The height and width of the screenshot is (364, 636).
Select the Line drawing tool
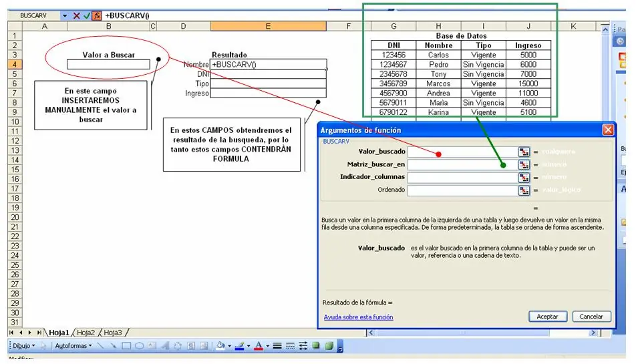tap(101, 346)
